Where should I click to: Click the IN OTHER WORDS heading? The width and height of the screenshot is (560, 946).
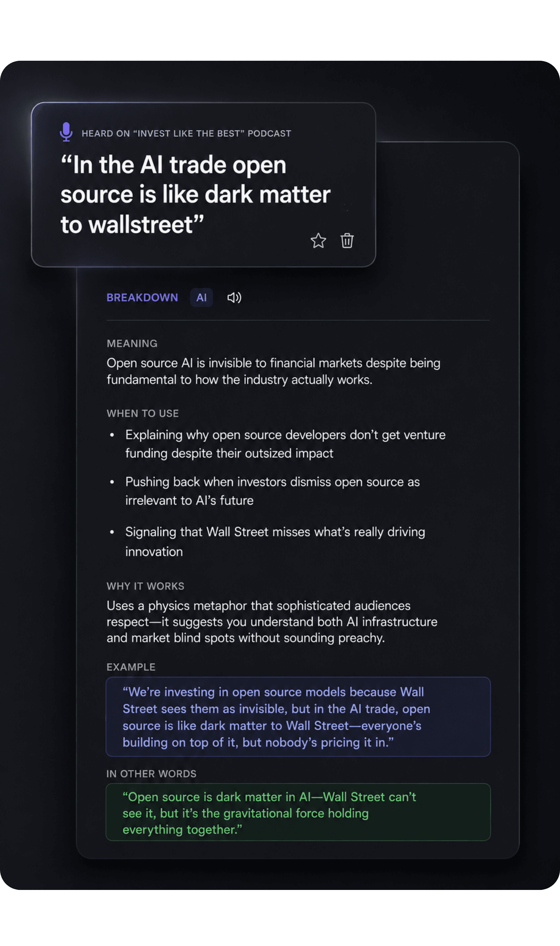pos(151,774)
